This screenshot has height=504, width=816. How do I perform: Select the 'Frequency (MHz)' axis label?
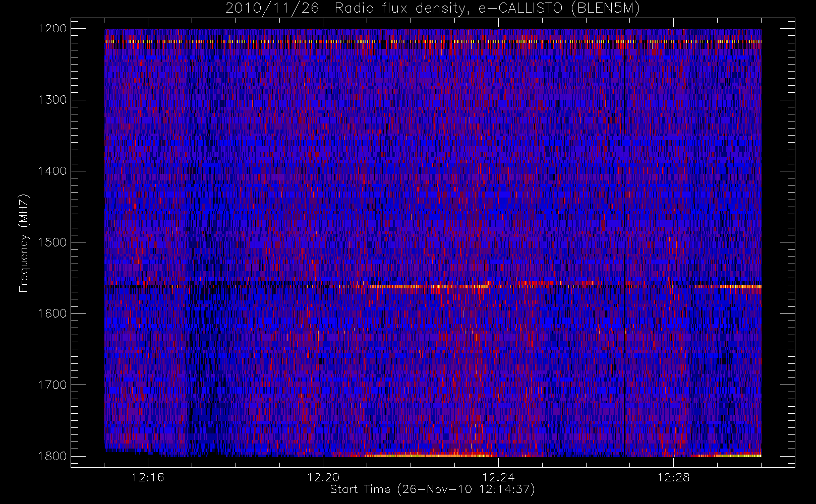click(23, 243)
